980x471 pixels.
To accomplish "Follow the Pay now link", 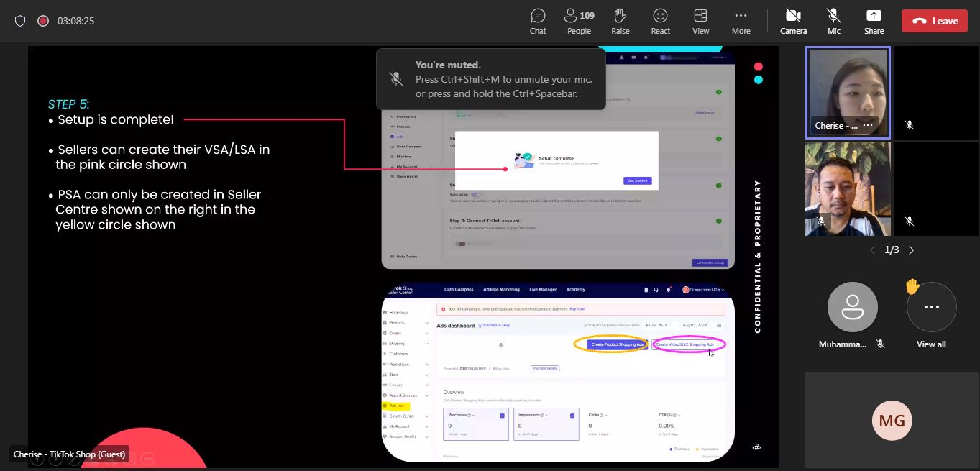I will pos(577,308).
